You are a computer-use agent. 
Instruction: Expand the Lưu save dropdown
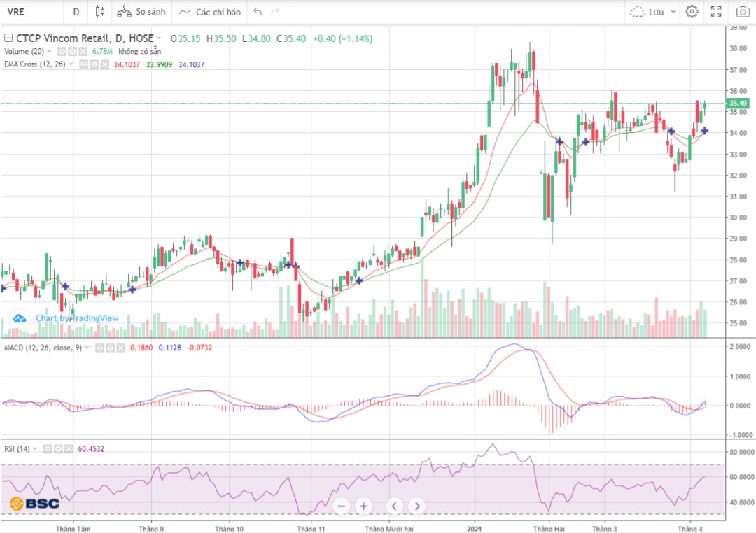[673, 12]
